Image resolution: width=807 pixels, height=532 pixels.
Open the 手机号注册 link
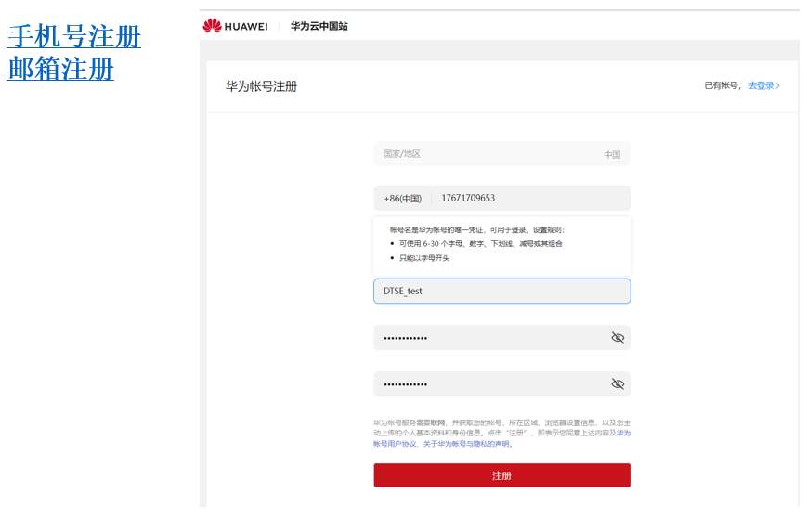coord(74,36)
